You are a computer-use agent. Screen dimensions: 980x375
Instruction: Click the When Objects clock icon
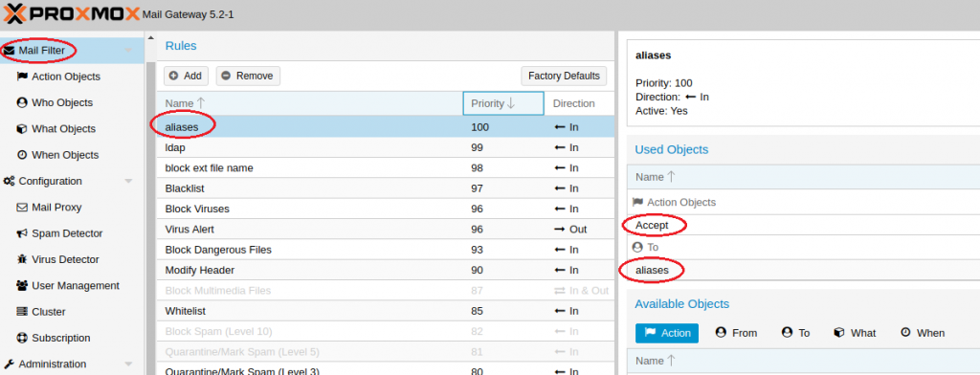pyautogui.click(x=22, y=155)
